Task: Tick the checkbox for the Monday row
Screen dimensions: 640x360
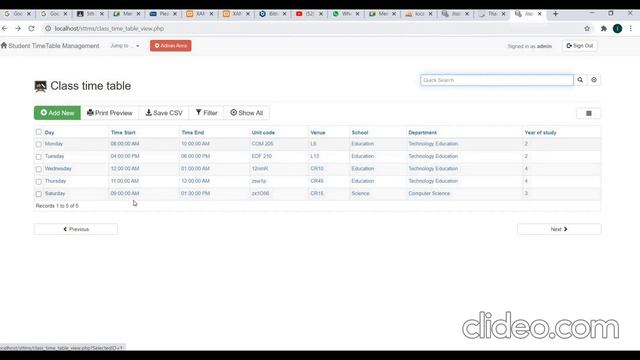Action: pyautogui.click(x=38, y=144)
